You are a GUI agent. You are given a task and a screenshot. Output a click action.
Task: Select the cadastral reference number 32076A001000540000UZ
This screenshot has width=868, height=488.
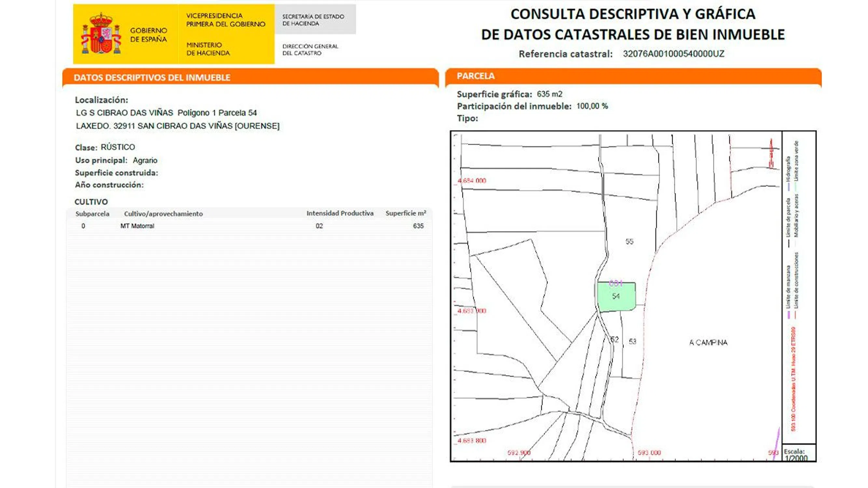[673, 54]
